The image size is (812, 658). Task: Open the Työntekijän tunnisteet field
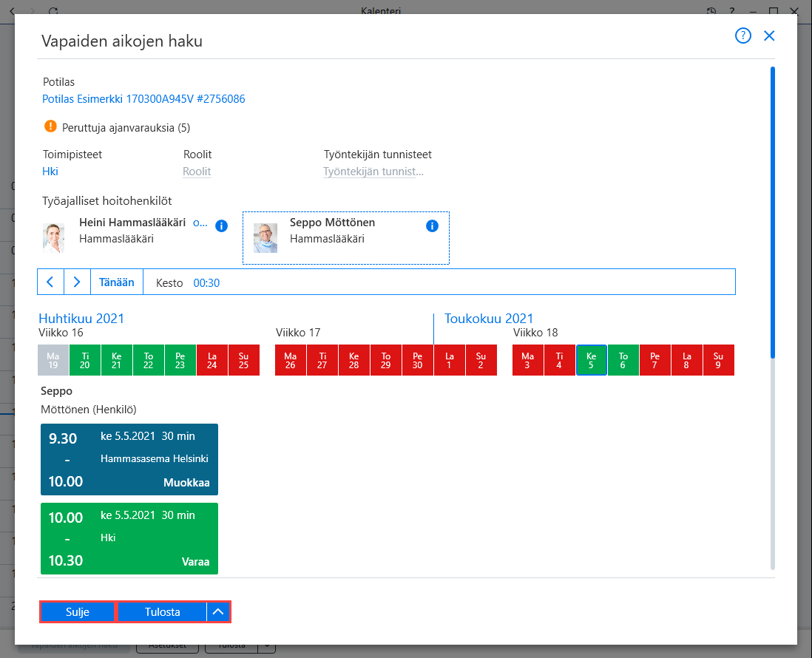point(373,172)
